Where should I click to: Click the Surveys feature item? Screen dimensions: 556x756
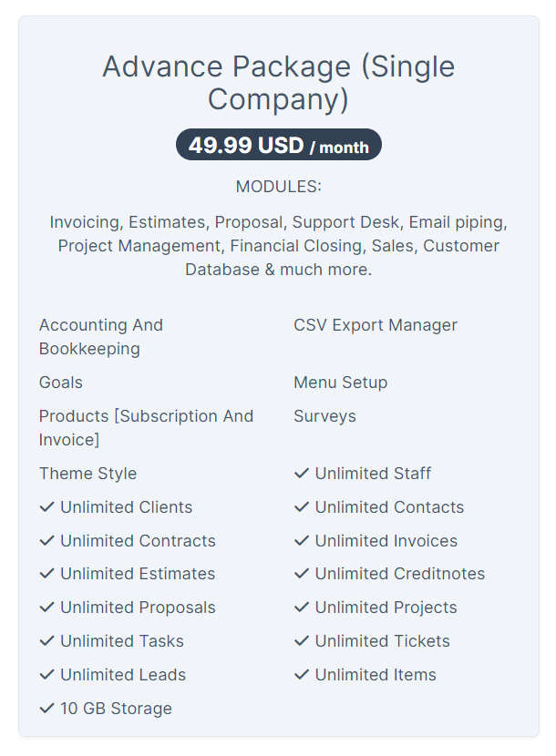click(324, 416)
